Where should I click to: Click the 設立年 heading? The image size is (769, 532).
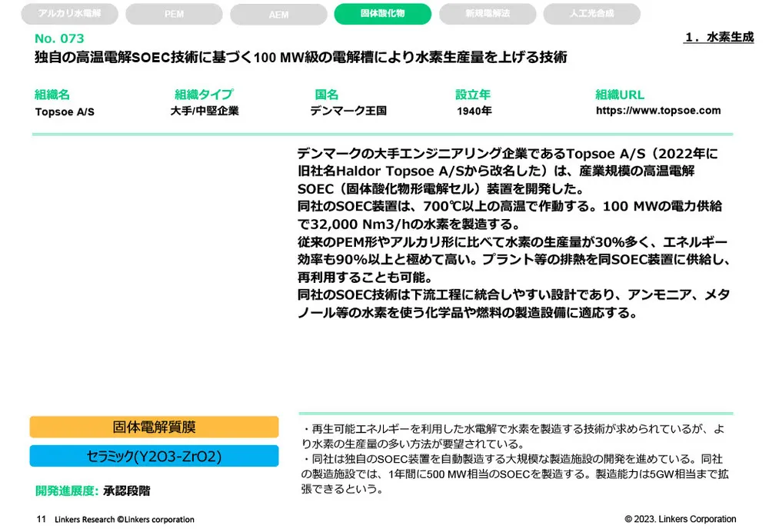pos(473,94)
